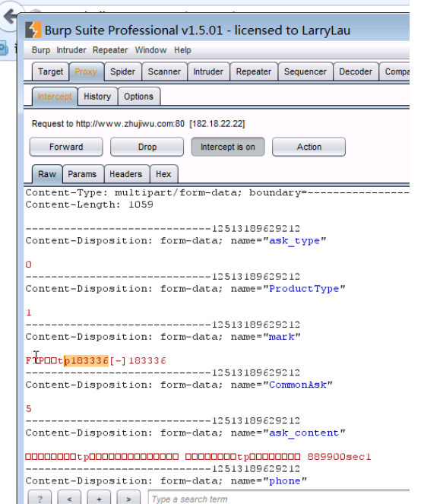Open the Help menu
Screen dimensions: 424x504
(x=182, y=50)
